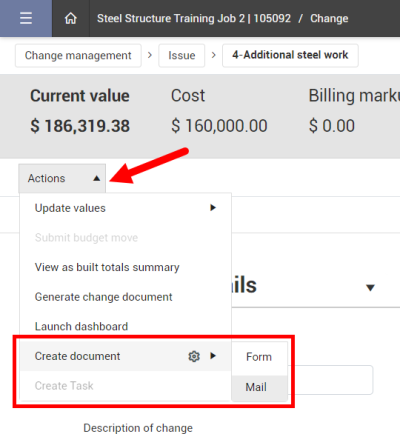Open Change management breadcrumb
The height and width of the screenshot is (434, 400).
pyautogui.click(x=78, y=55)
